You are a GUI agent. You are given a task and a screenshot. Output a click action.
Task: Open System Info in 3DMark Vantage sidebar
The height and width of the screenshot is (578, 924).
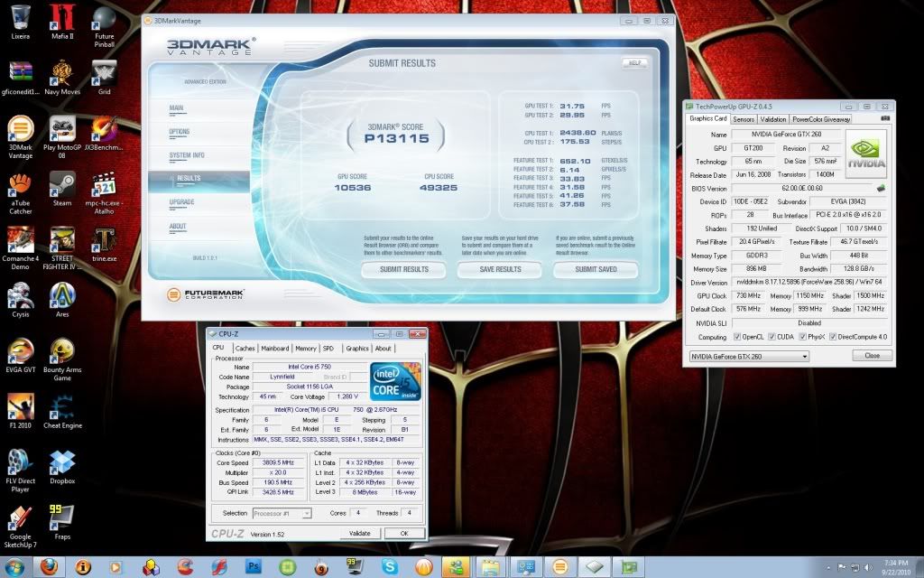click(x=187, y=155)
